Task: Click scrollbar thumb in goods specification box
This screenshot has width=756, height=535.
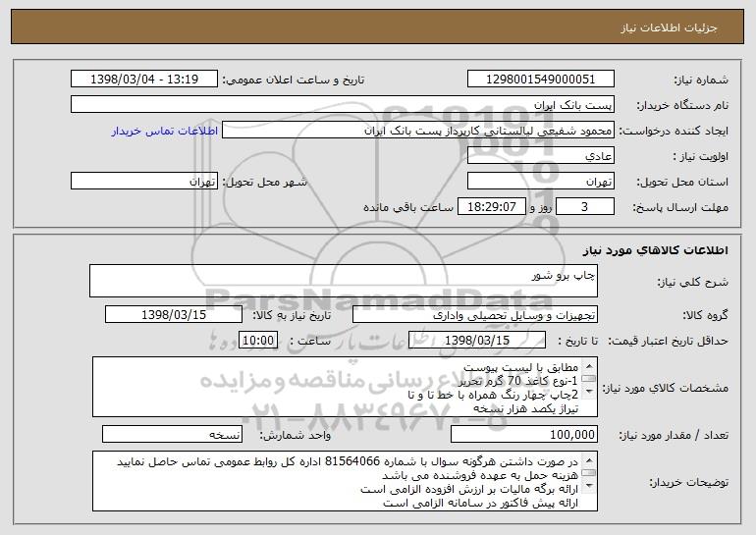Action: (589, 378)
